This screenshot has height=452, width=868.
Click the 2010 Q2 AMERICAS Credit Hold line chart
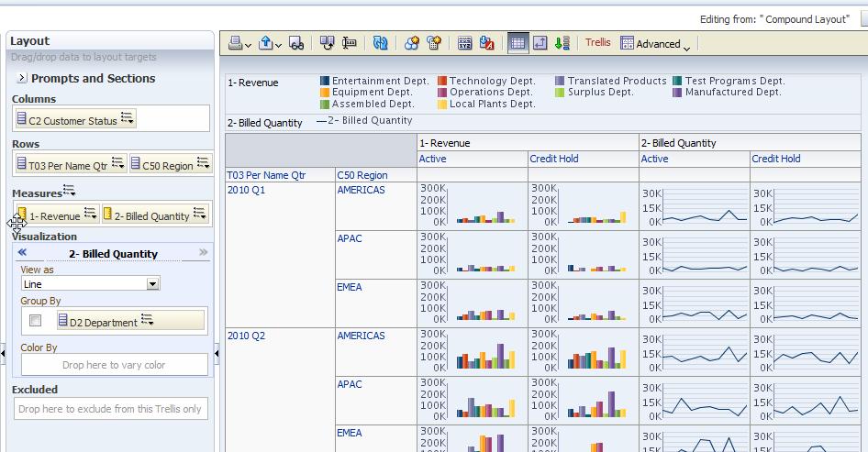(x=806, y=352)
